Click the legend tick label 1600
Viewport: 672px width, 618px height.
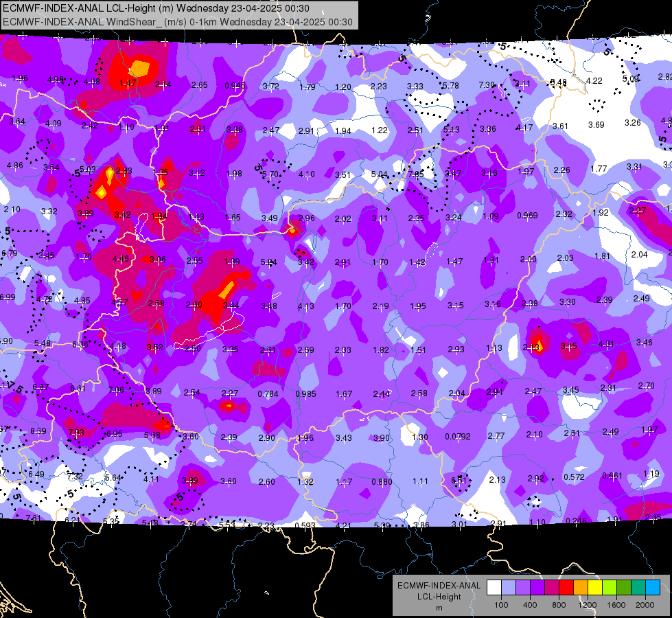[616, 605]
